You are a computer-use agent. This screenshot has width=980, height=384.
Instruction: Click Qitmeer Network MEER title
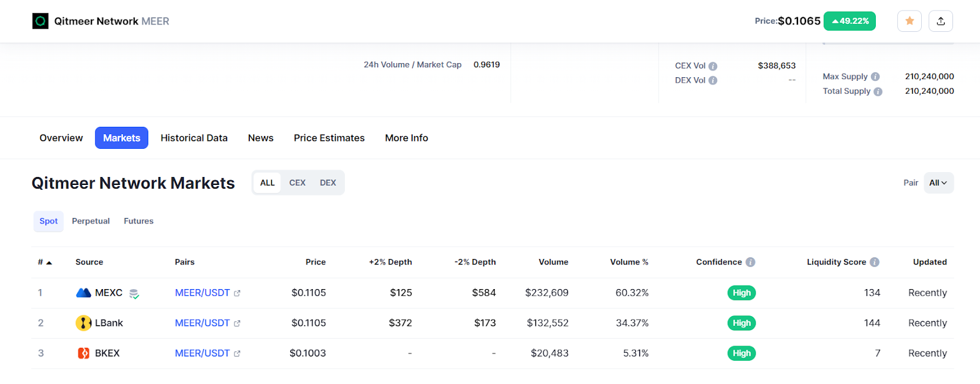click(111, 21)
